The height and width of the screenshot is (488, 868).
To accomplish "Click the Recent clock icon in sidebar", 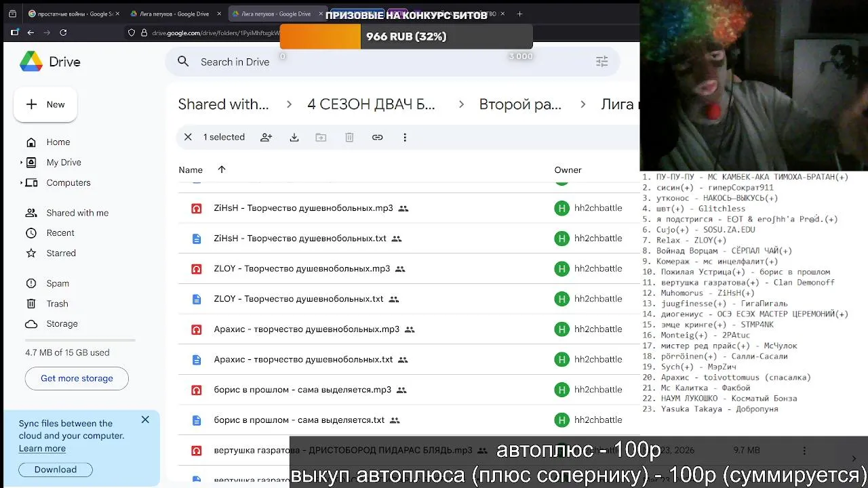I will tap(31, 233).
